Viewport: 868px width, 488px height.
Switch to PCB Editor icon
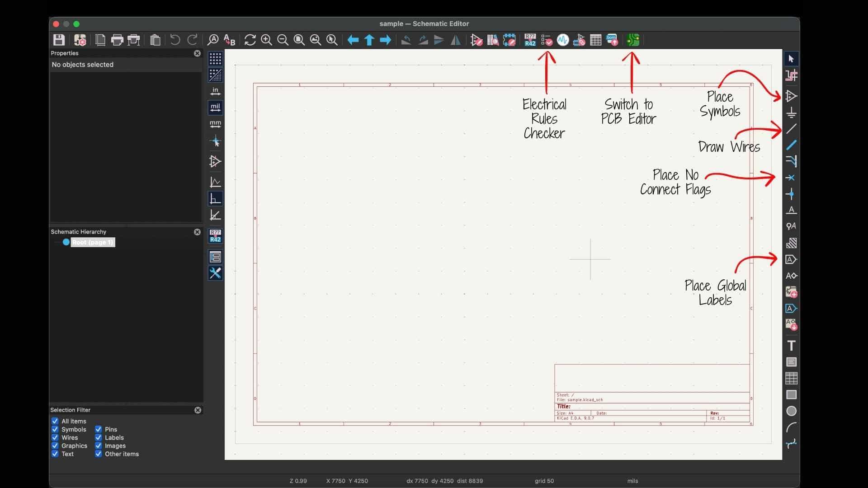633,40
